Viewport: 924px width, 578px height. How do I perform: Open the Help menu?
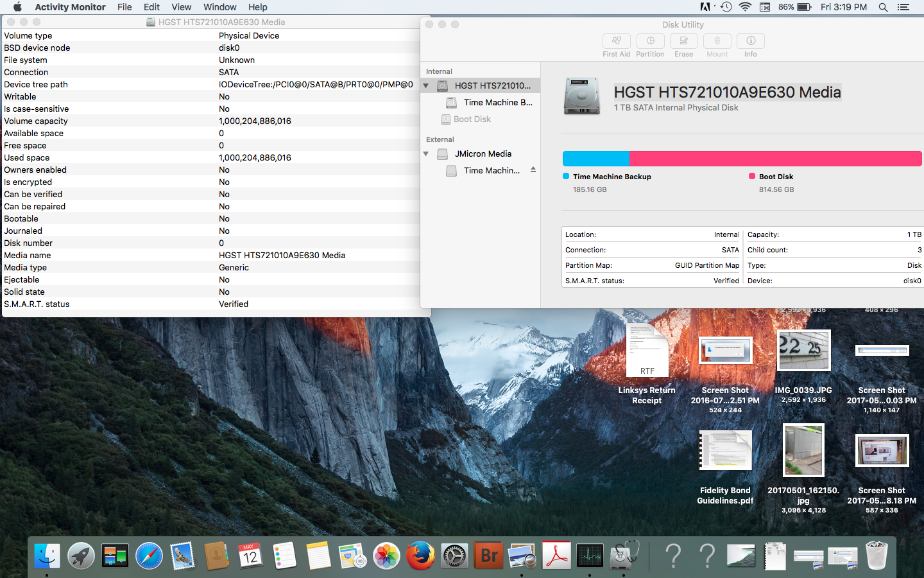258,7
